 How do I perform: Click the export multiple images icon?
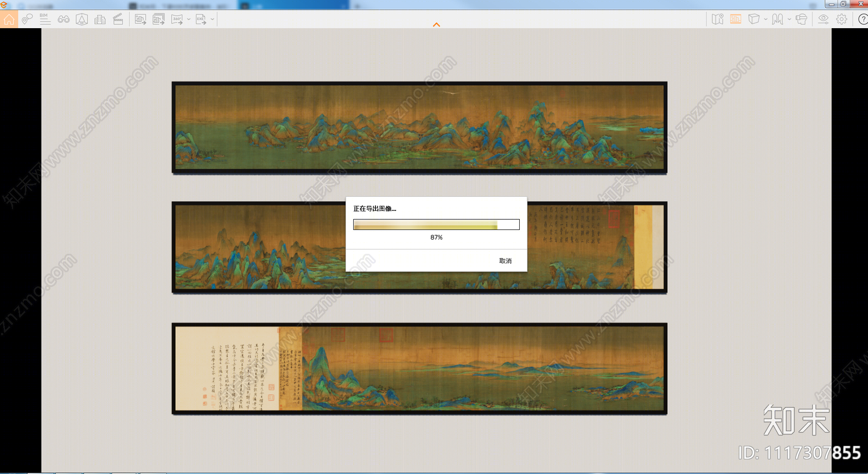point(159,20)
